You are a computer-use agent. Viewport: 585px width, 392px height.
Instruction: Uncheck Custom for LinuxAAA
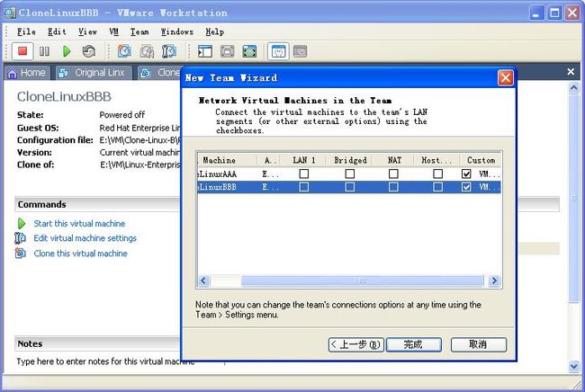466,174
